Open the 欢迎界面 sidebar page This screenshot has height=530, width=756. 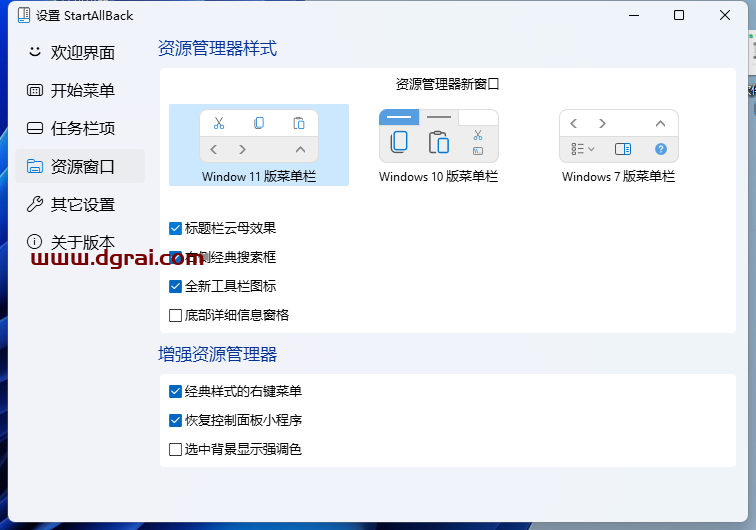point(80,53)
